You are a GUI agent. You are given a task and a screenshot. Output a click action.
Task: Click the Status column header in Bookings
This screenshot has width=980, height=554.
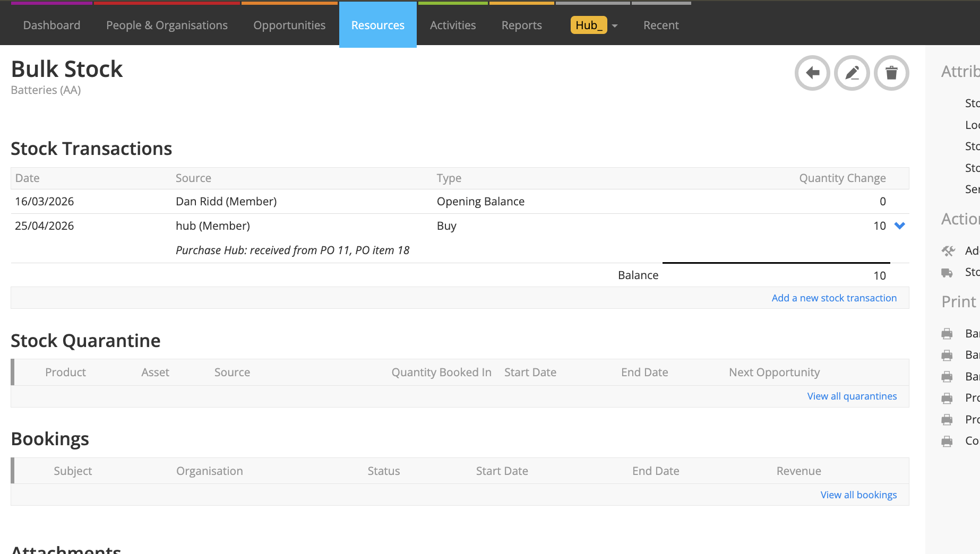click(x=384, y=471)
